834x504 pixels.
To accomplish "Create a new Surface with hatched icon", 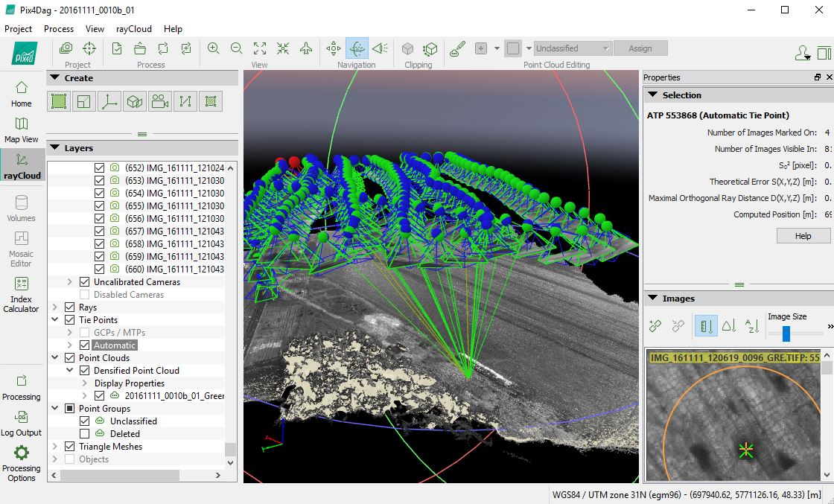I will [x=211, y=101].
